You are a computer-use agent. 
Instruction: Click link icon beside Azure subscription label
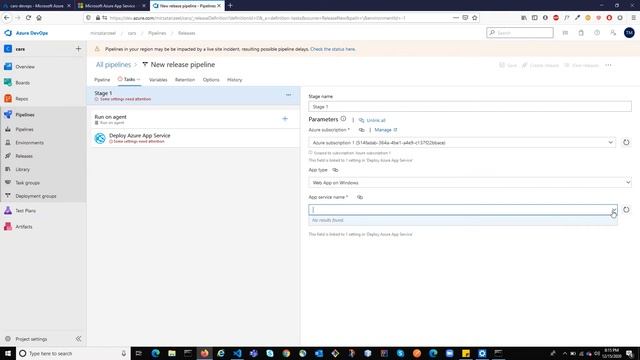click(x=361, y=130)
